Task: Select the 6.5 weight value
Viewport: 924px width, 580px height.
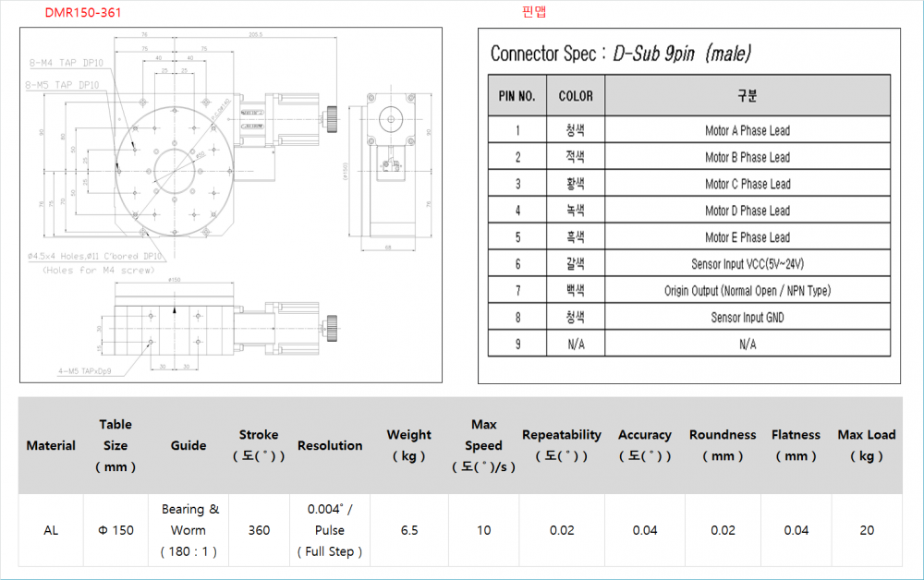Action: point(408,530)
